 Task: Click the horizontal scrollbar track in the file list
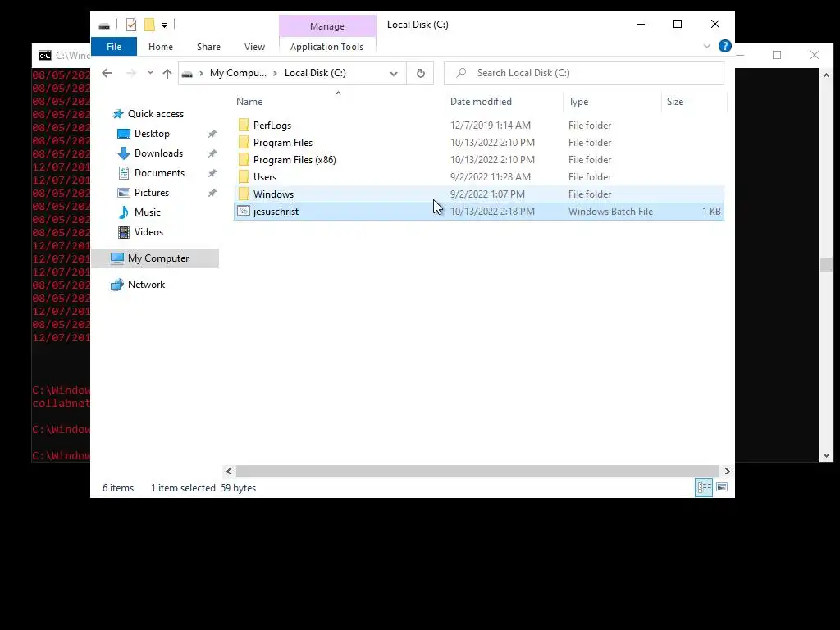point(478,472)
